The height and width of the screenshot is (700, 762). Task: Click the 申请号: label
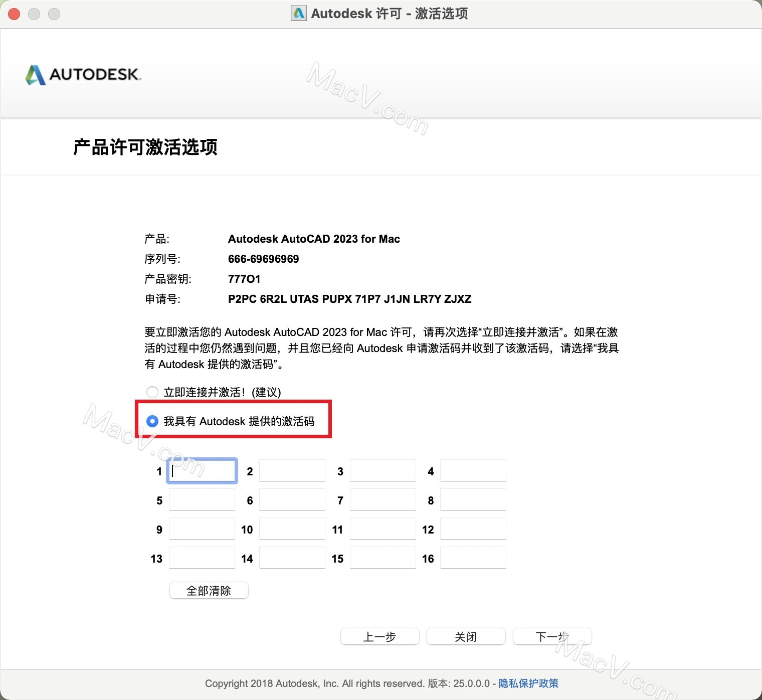[162, 299]
